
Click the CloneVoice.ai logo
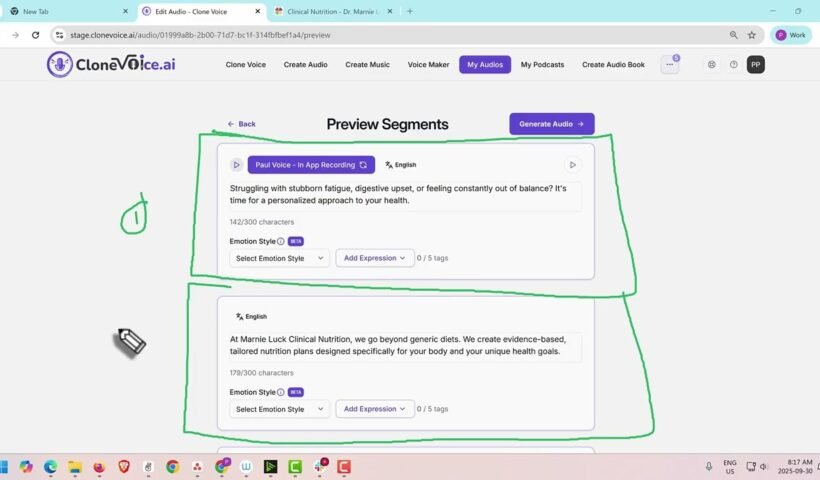coord(110,64)
